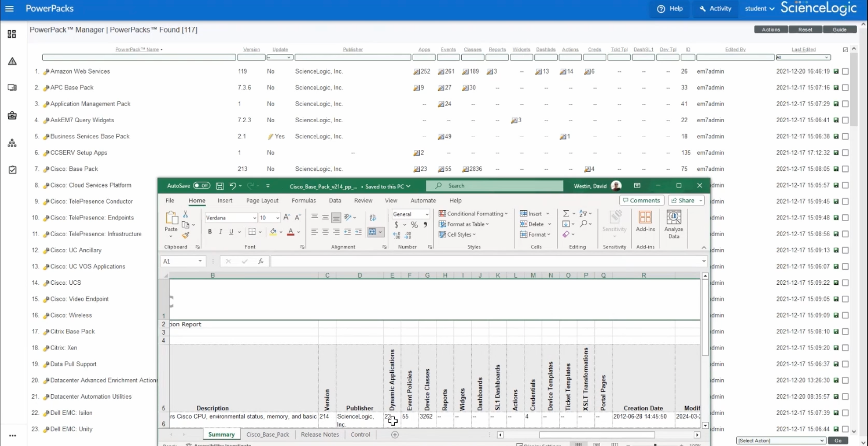Switch to the Release Notes sheet tab

coord(319,434)
